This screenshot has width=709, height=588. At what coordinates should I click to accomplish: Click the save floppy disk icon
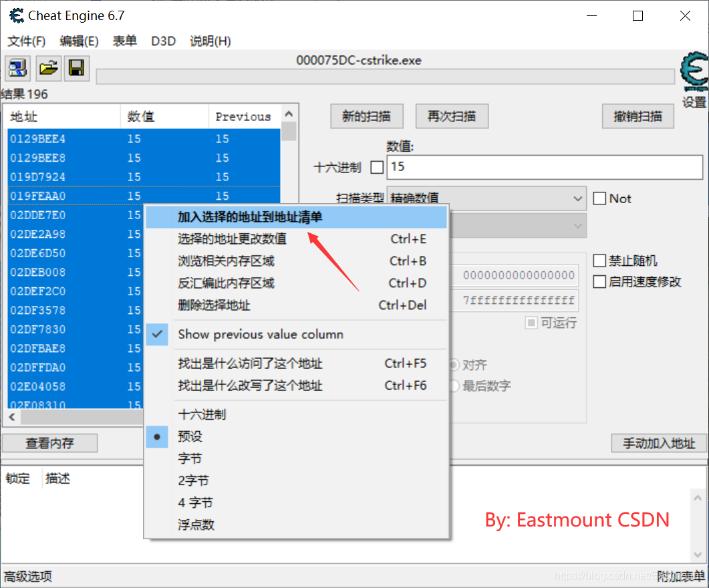click(x=76, y=68)
